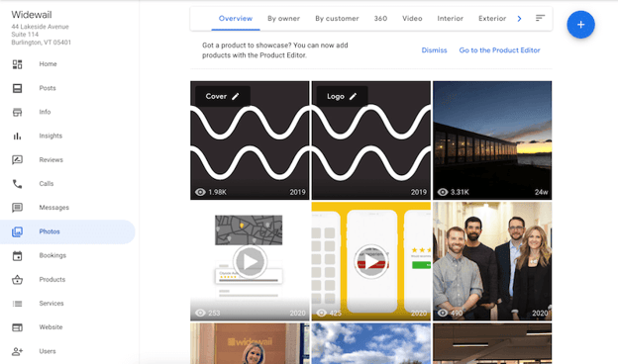Open the Video tab
Viewport: 618px width, 364px height.
(x=412, y=19)
